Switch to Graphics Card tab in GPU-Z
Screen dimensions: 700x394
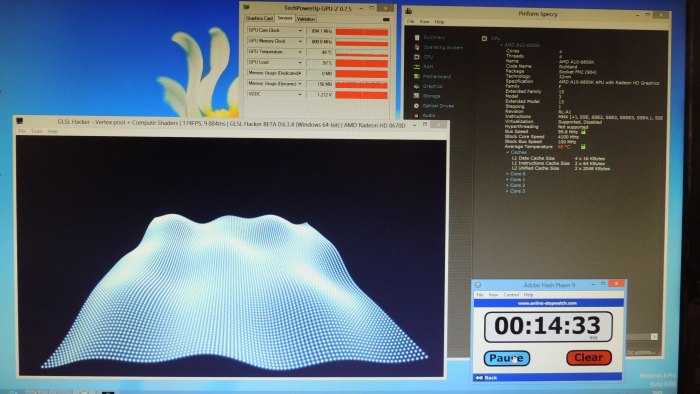(259, 18)
